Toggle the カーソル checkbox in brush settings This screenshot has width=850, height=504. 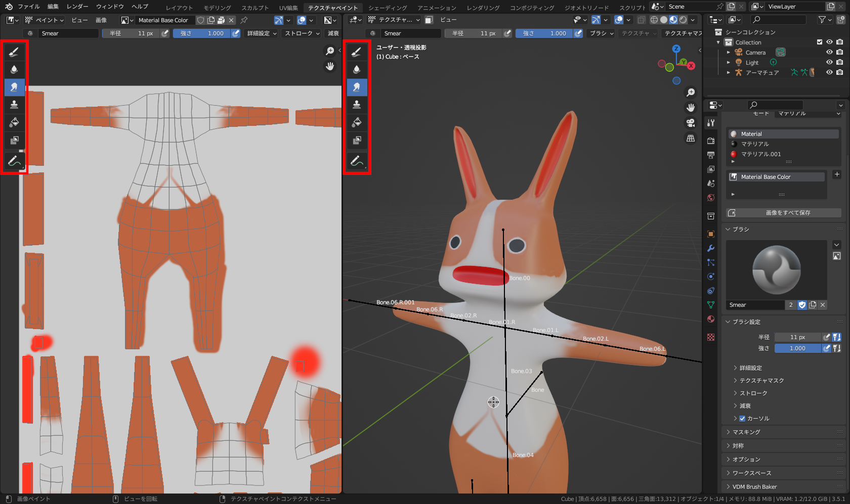[742, 419]
